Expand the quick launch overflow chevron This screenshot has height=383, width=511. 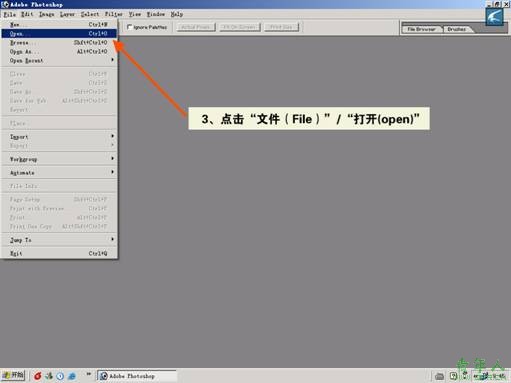click(89, 374)
